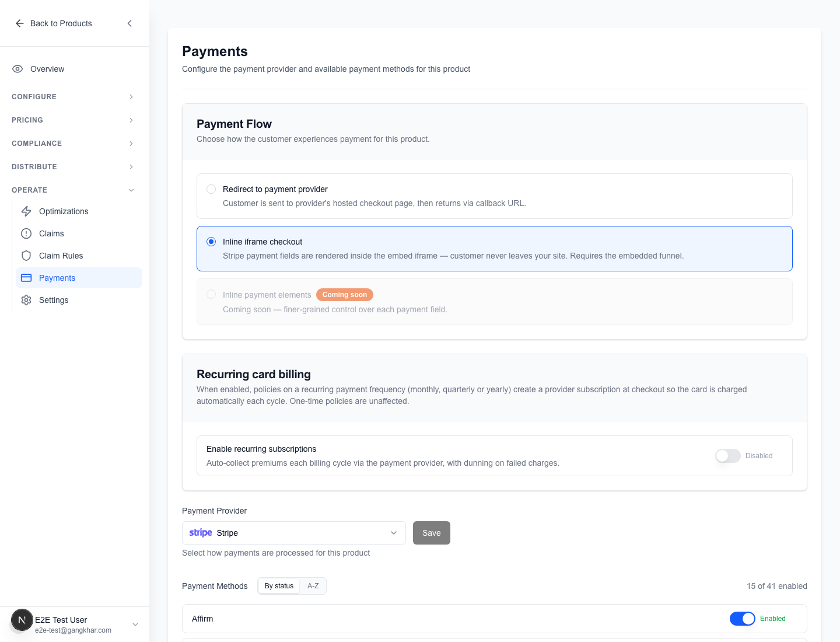Expand the DISTRIBUTE section

(73, 167)
